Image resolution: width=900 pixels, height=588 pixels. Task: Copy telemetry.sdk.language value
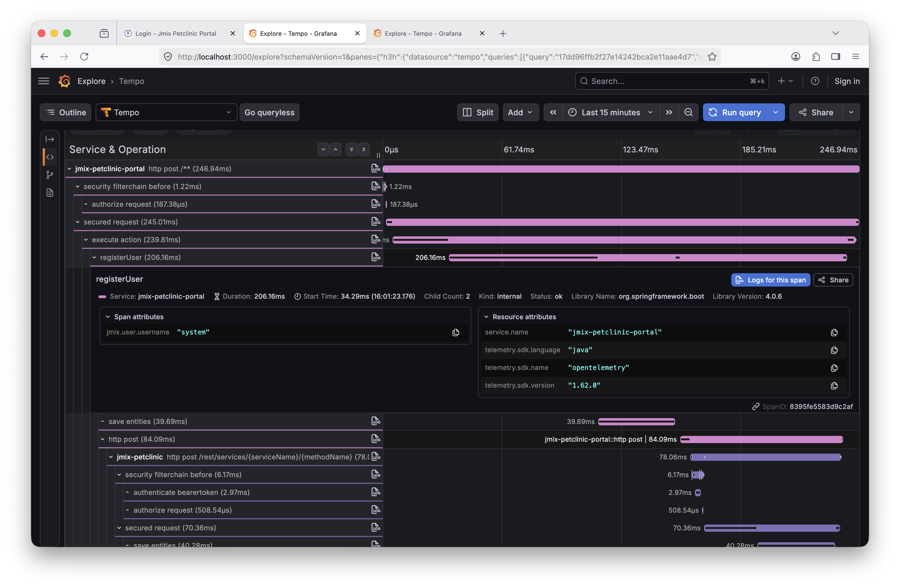pos(834,350)
